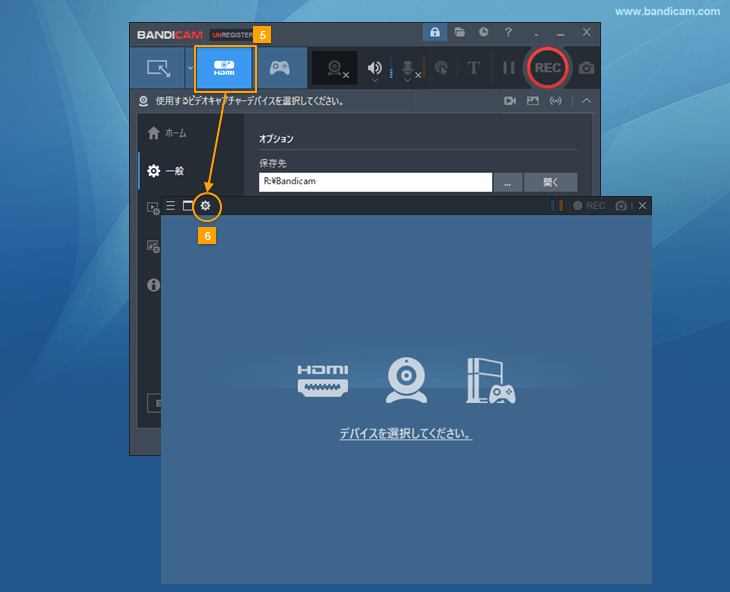Open scheduled recording clock icon
This screenshot has height=592, width=730.
[x=484, y=32]
